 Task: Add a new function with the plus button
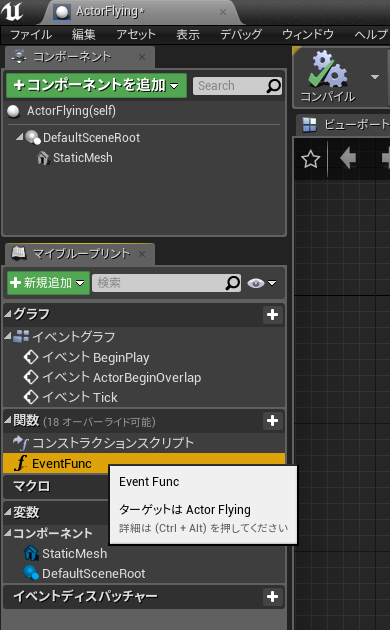click(x=272, y=421)
